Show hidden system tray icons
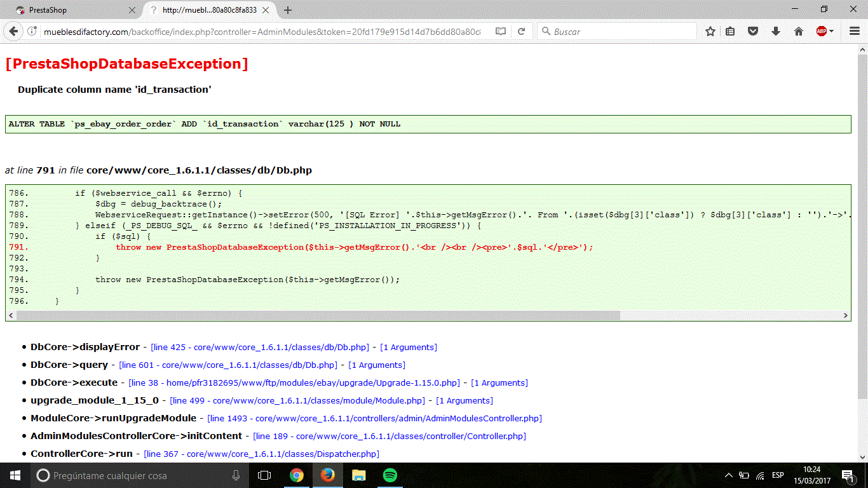This screenshot has height=488, width=868. [729, 475]
